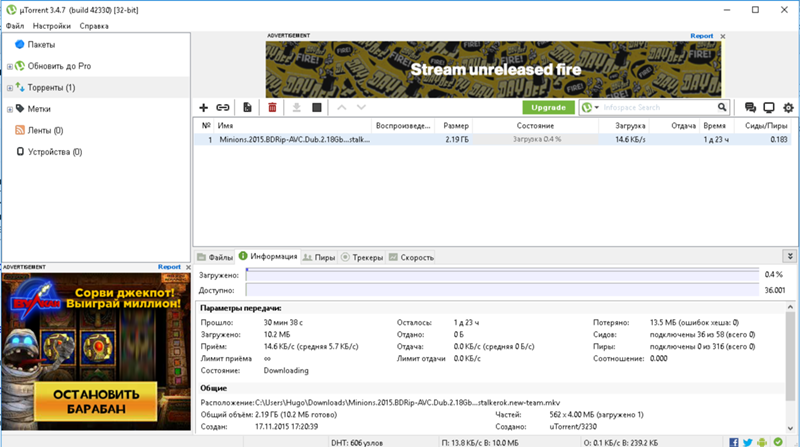This screenshot has width=800, height=447.
Task: Click the Facebook icon in status bar
Action: (x=734, y=442)
